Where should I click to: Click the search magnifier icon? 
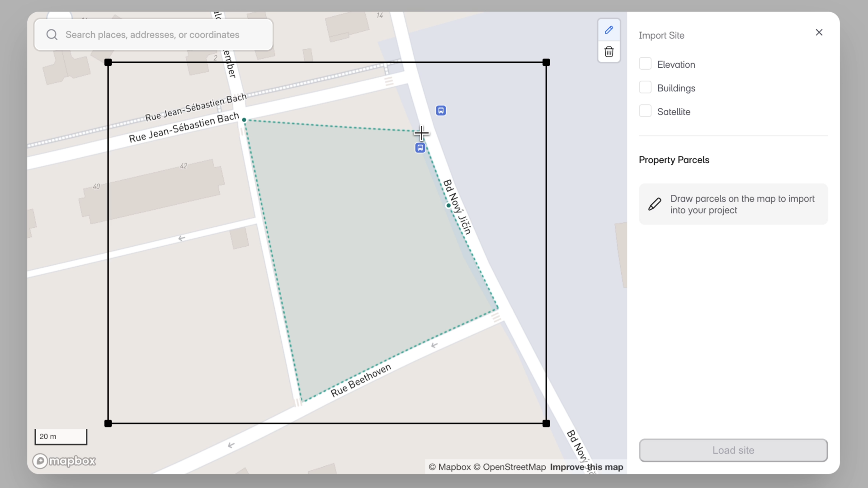point(52,35)
